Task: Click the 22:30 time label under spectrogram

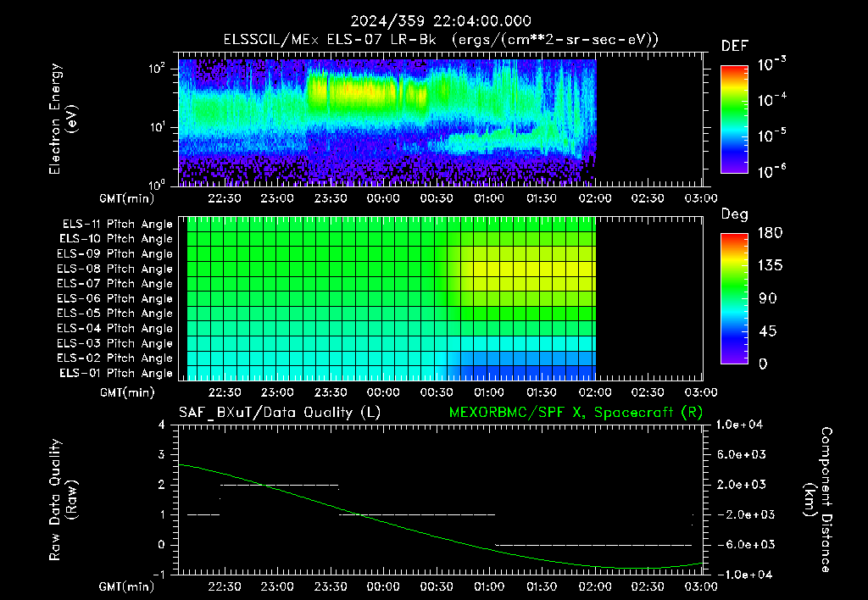Action: 224,198
